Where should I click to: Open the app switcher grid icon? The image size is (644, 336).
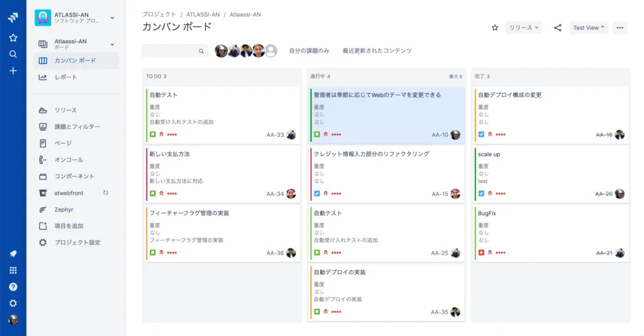click(x=13, y=270)
